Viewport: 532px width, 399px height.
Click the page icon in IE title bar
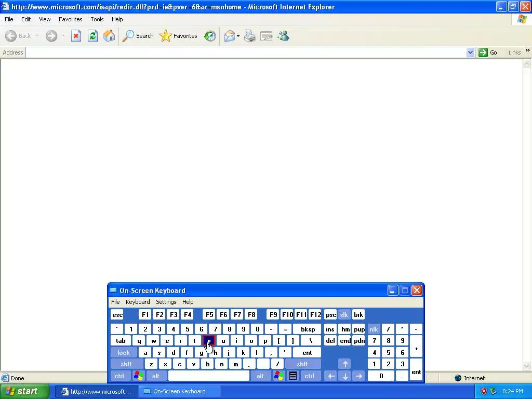(5, 6)
